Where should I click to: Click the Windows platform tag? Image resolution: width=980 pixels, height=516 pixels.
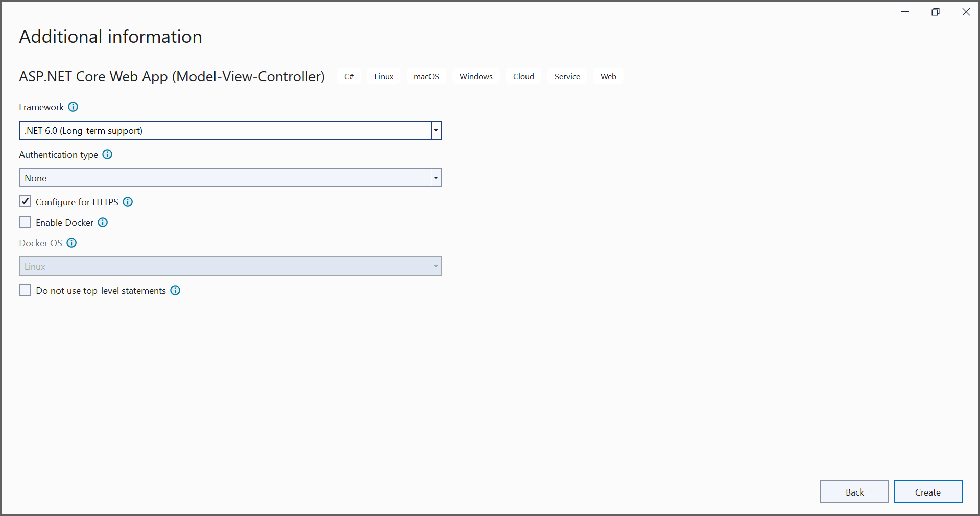tap(475, 76)
